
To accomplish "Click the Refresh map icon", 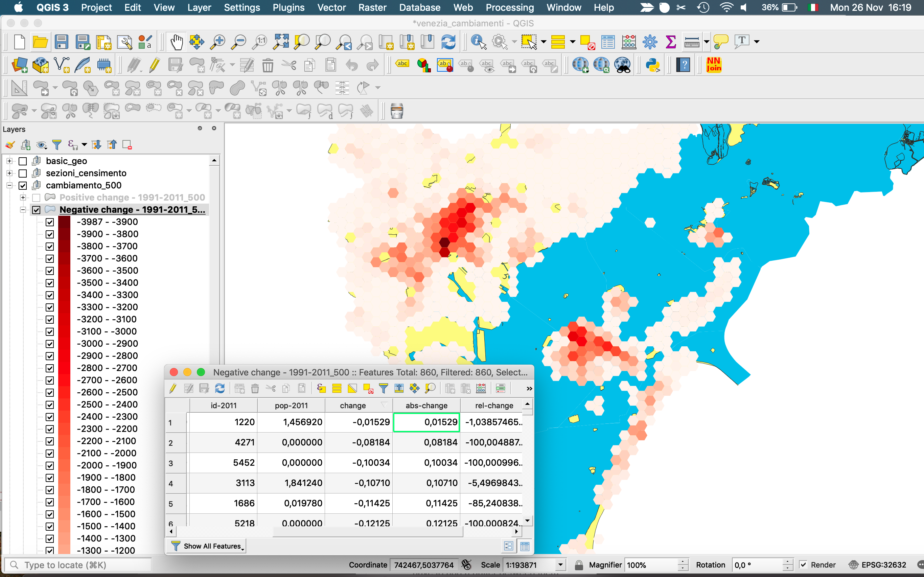I will point(448,42).
